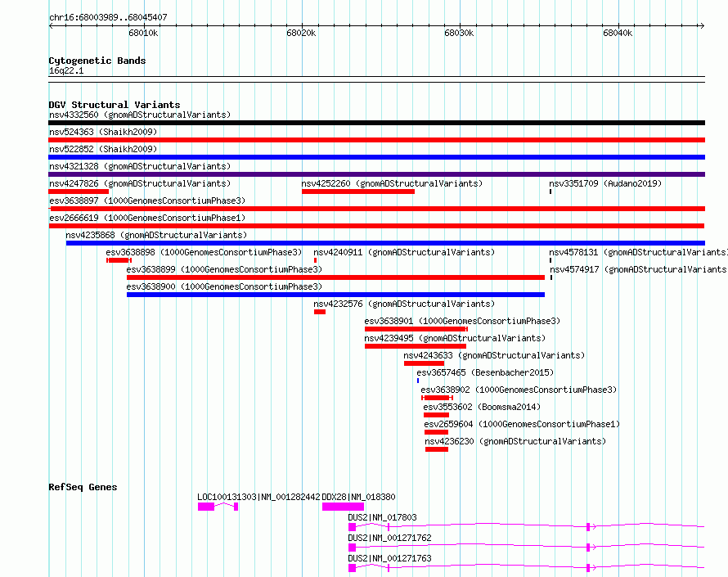Select the esv3657465 Besenbacher2015 label

click(485, 372)
